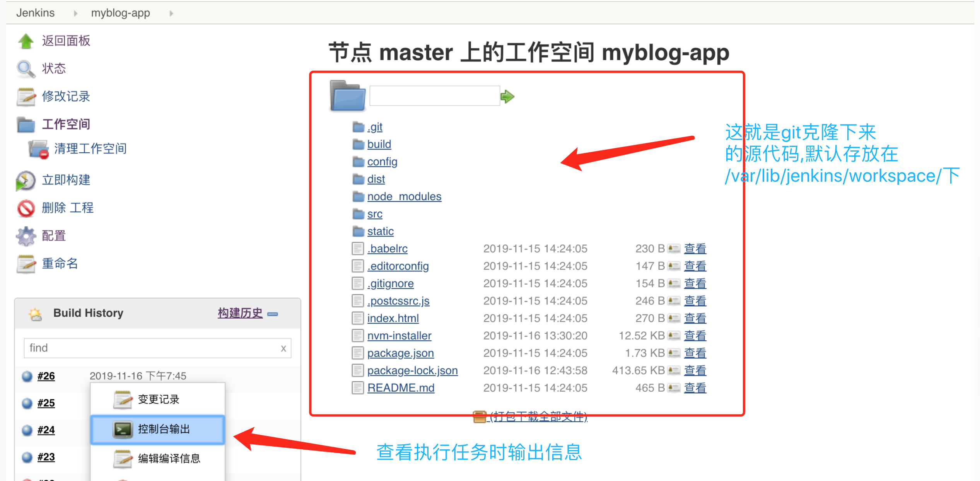Choose 变更记录 from the build context menu
Viewport: 980px width, 481px height.
(159, 399)
